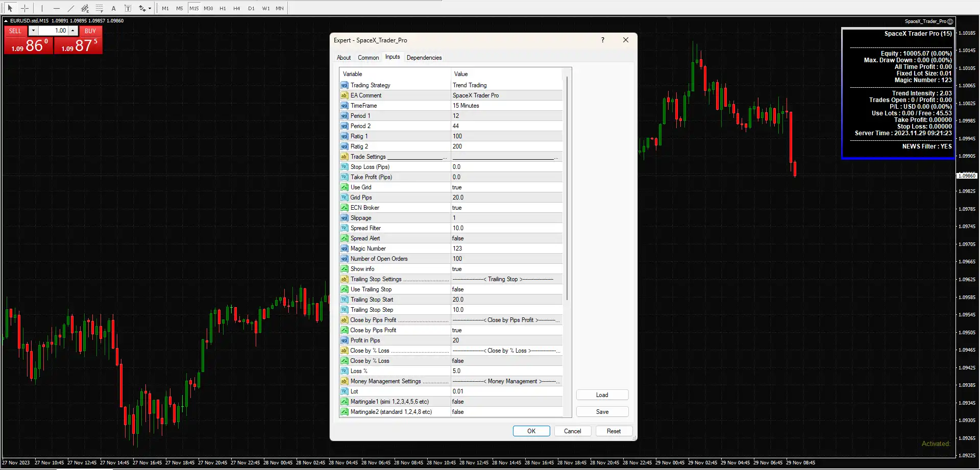The image size is (980, 470).
Task: Open the Arrows tool dropdown arrow
Action: (x=150, y=8)
